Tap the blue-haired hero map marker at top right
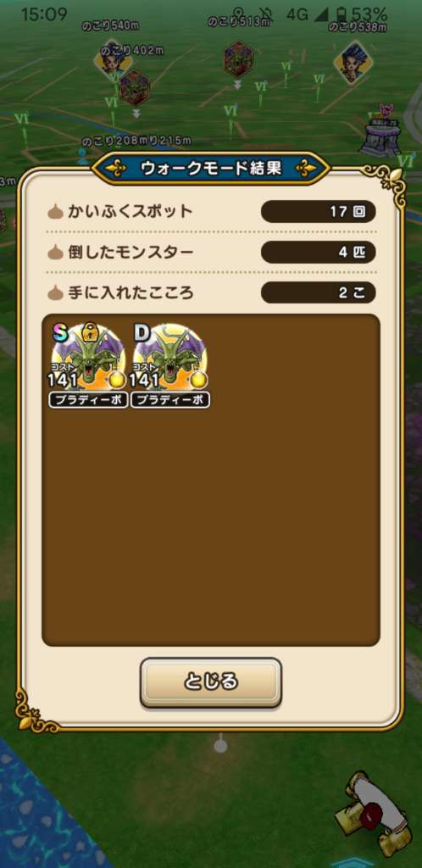The height and width of the screenshot is (868, 422). [353, 62]
